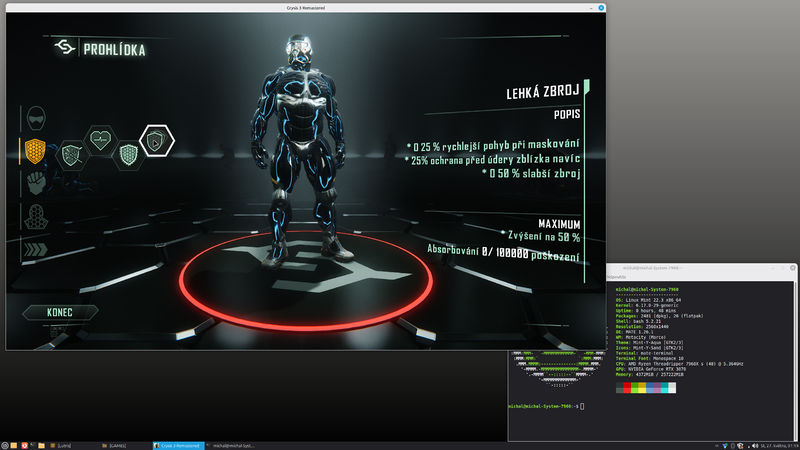Click the MAXIMUM upgrade label

[x=559, y=224]
